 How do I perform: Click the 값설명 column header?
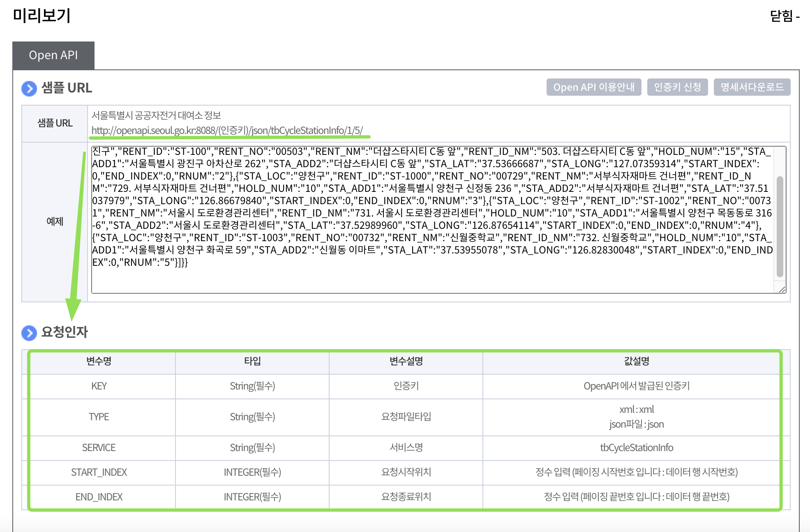636,362
